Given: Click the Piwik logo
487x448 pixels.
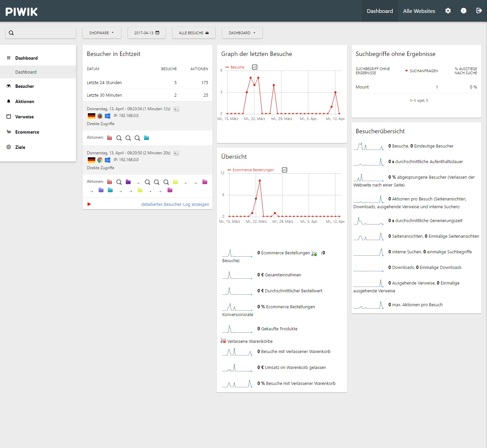Looking at the screenshot, I should coord(21,12).
